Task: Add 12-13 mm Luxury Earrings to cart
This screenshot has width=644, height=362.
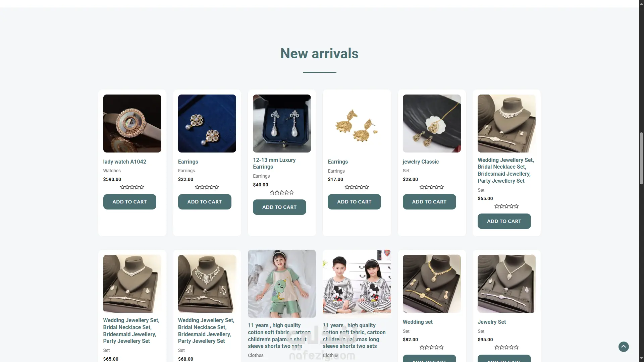Action: tap(279, 207)
